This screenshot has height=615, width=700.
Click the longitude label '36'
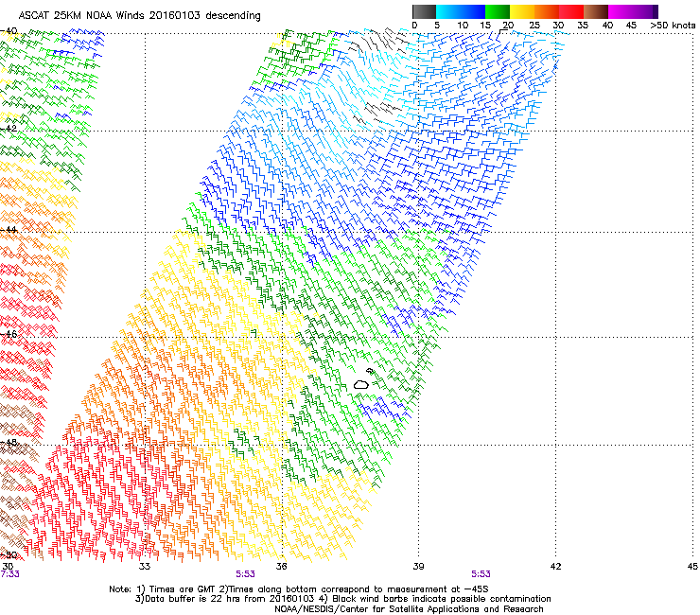coord(282,567)
